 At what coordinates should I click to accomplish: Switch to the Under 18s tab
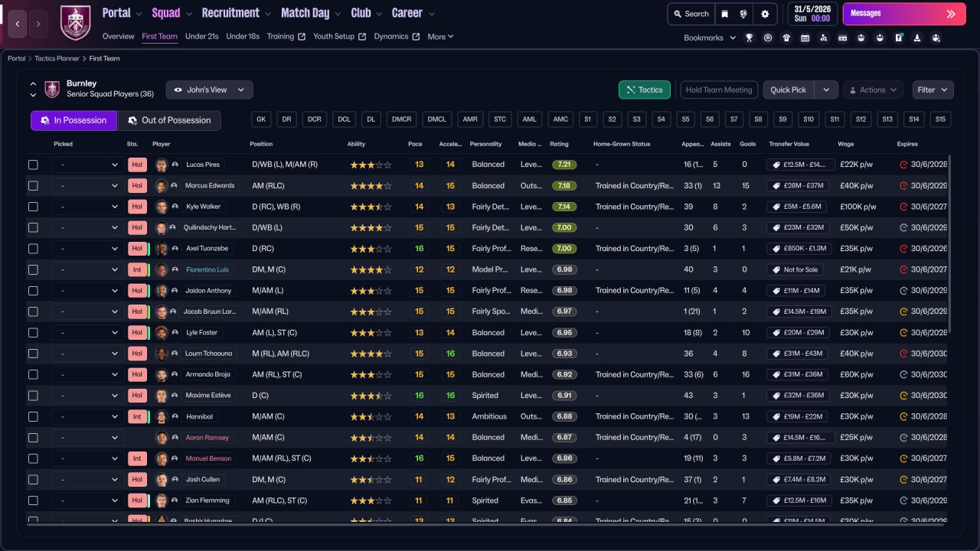pyautogui.click(x=243, y=37)
